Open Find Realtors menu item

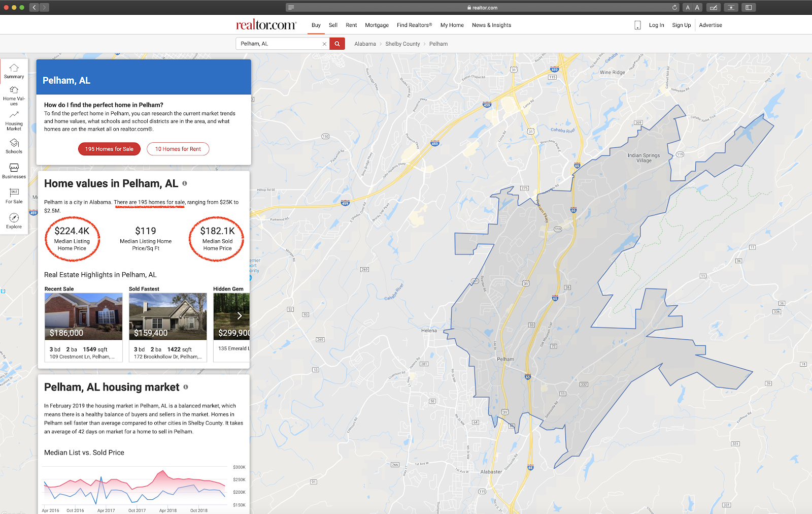pyautogui.click(x=415, y=25)
